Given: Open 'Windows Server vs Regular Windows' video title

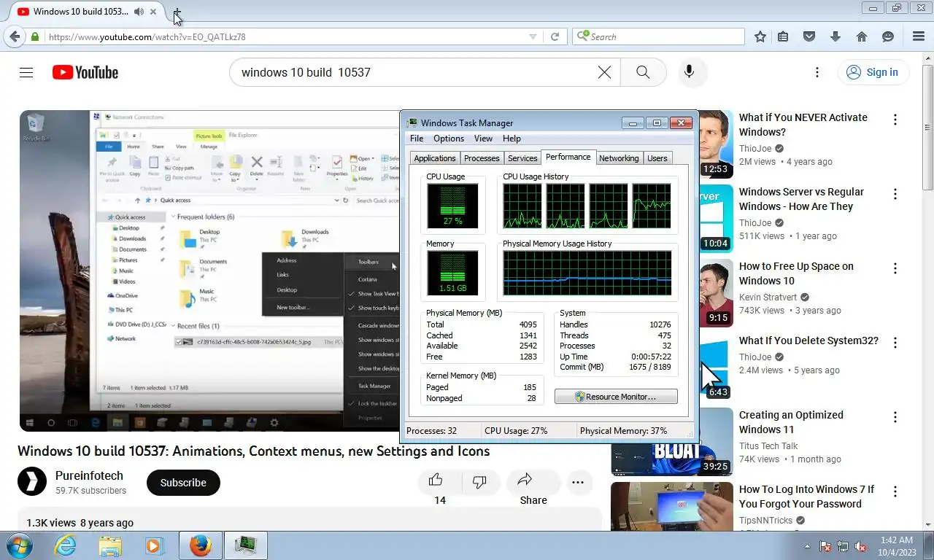Looking at the screenshot, I should pos(801,199).
